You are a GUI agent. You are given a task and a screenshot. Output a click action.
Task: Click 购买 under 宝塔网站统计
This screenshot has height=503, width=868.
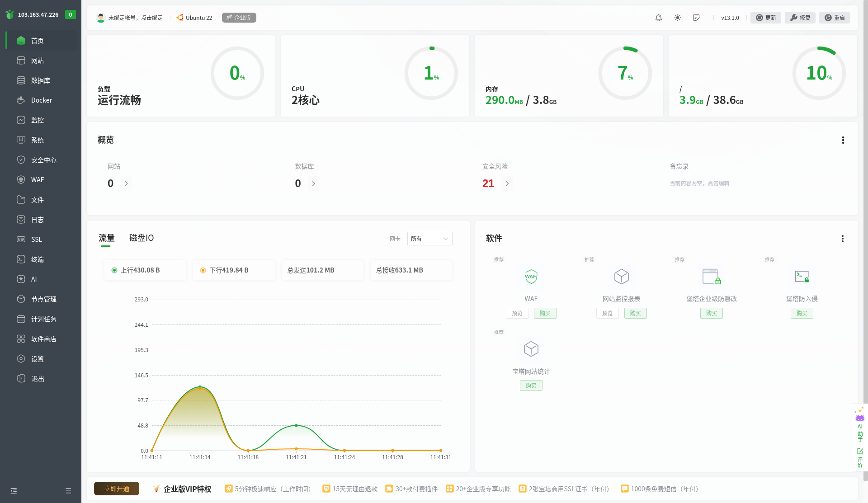pos(531,385)
